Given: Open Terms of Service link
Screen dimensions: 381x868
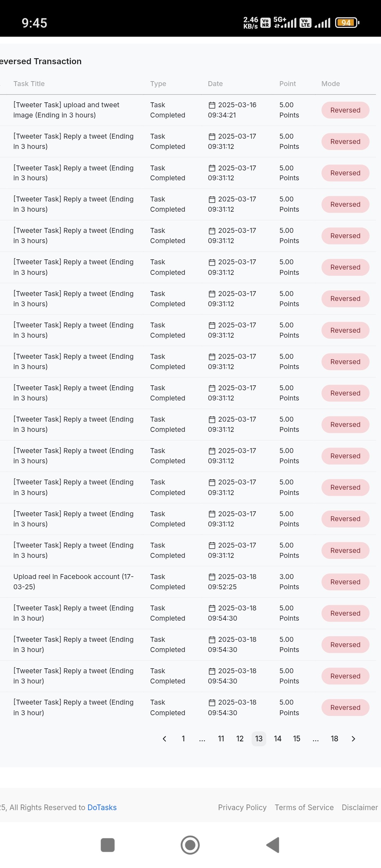Looking at the screenshot, I should [x=304, y=807].
